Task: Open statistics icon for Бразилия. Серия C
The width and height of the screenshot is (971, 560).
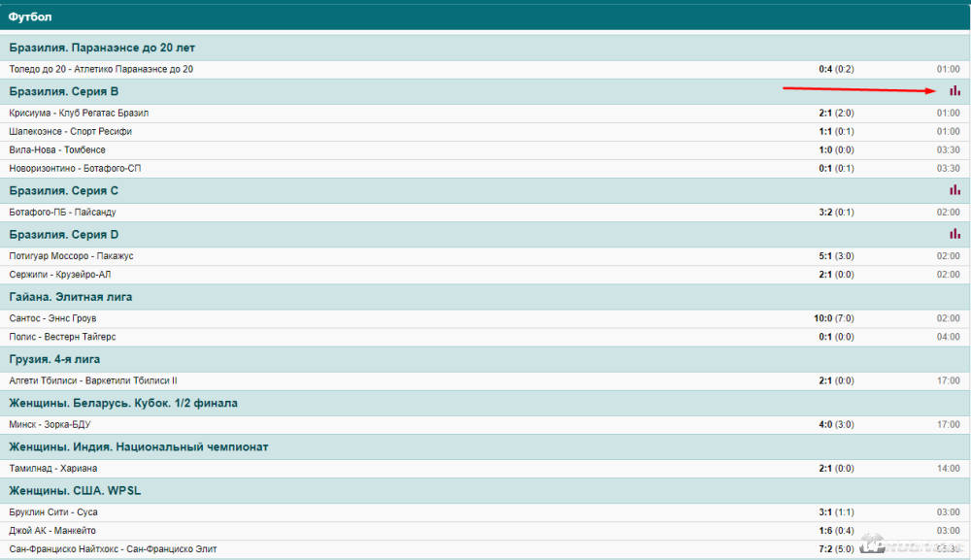Action: coord(954,190)
